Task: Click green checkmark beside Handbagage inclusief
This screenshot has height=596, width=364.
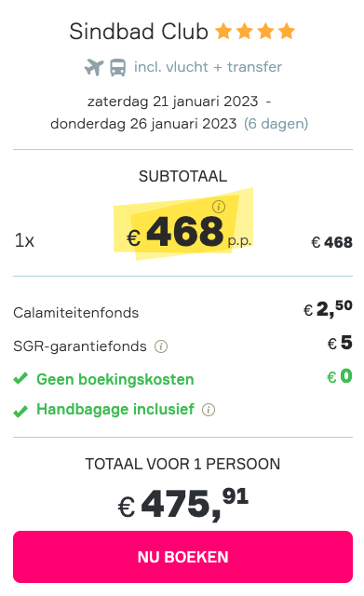Action: point(20,411)
